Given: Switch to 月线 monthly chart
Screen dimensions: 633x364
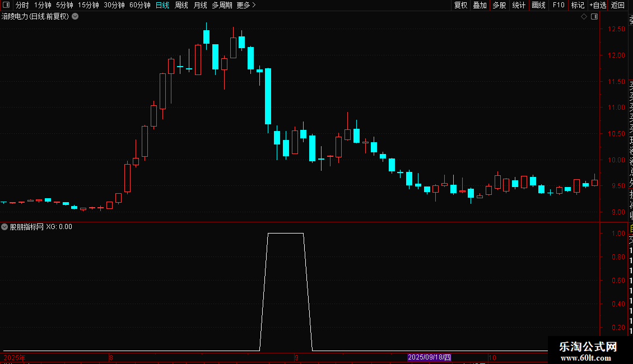Looking at the screenshot, I should click(200, 5).
